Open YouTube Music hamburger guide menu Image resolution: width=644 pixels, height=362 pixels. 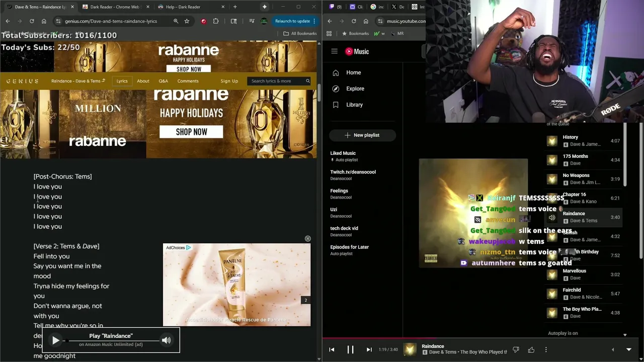334,51
